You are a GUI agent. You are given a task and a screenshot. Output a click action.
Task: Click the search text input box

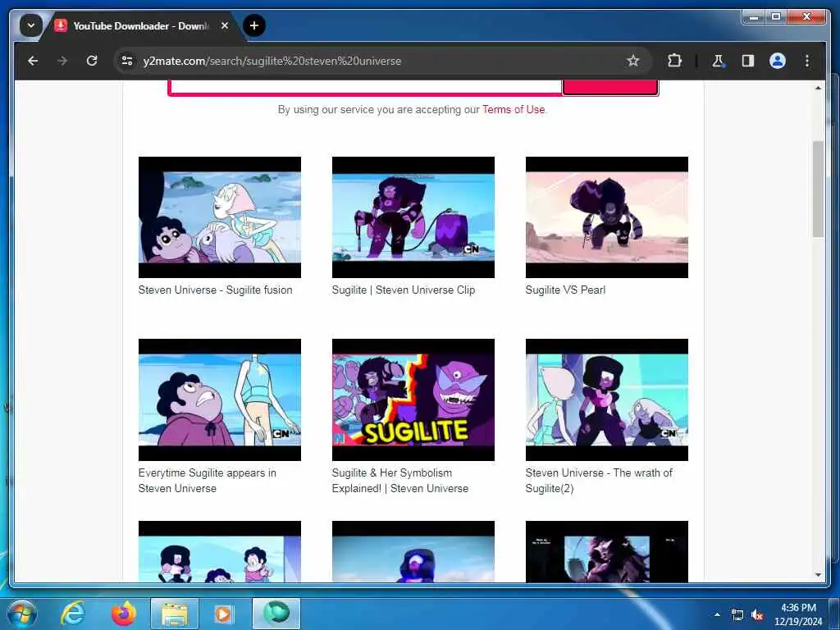tap(365, 87)
